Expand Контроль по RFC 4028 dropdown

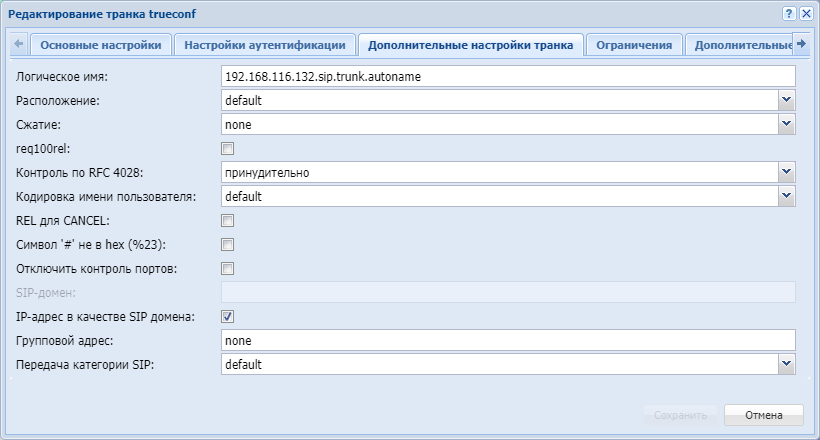(787, 172)
